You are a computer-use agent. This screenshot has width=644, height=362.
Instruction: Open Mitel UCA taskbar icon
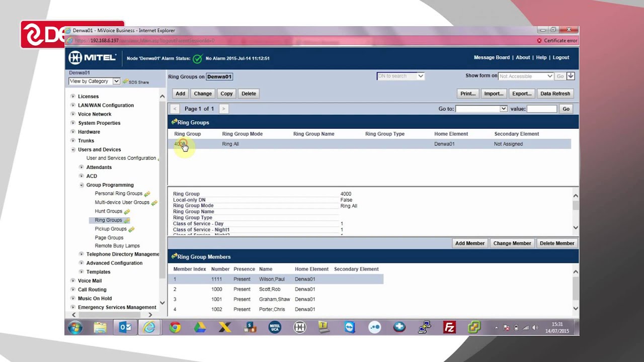tap(275, 328)
